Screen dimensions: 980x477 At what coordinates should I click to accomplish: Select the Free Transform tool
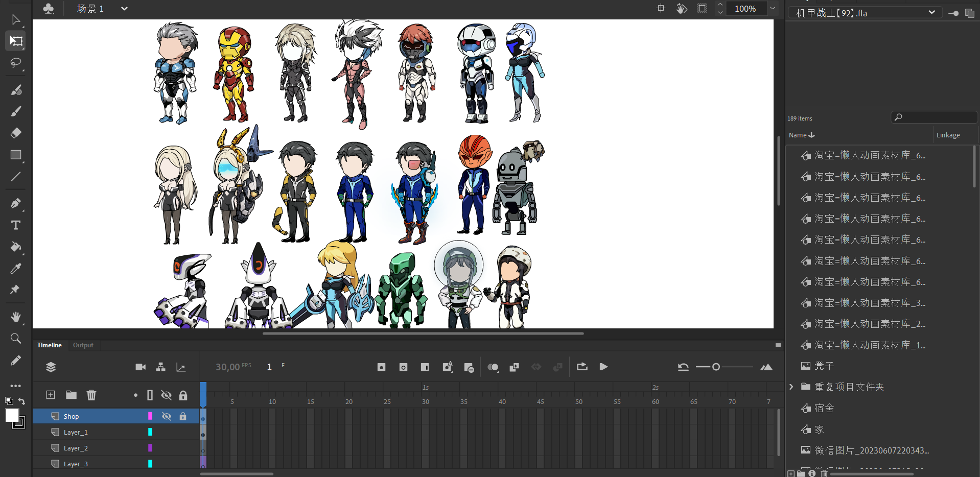point(16,41)
